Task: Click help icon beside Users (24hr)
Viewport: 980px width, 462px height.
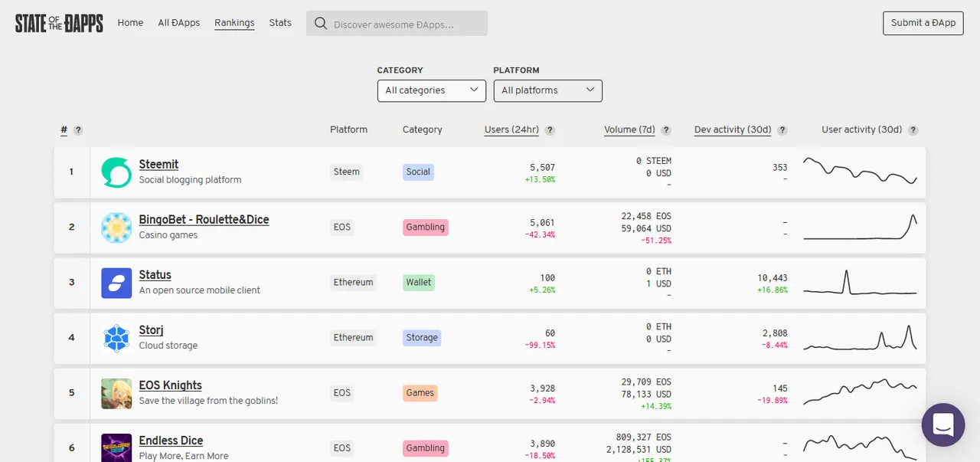Action: pyautogui.click(x=550, y=130)
